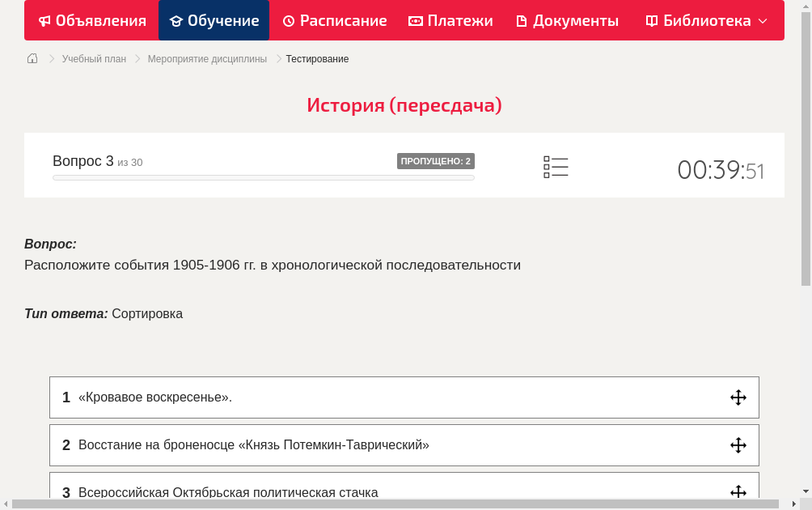Open Мероприятие дисциплины breadcrumb link
This screenshot has height=510, width=812.
(207, 59)
